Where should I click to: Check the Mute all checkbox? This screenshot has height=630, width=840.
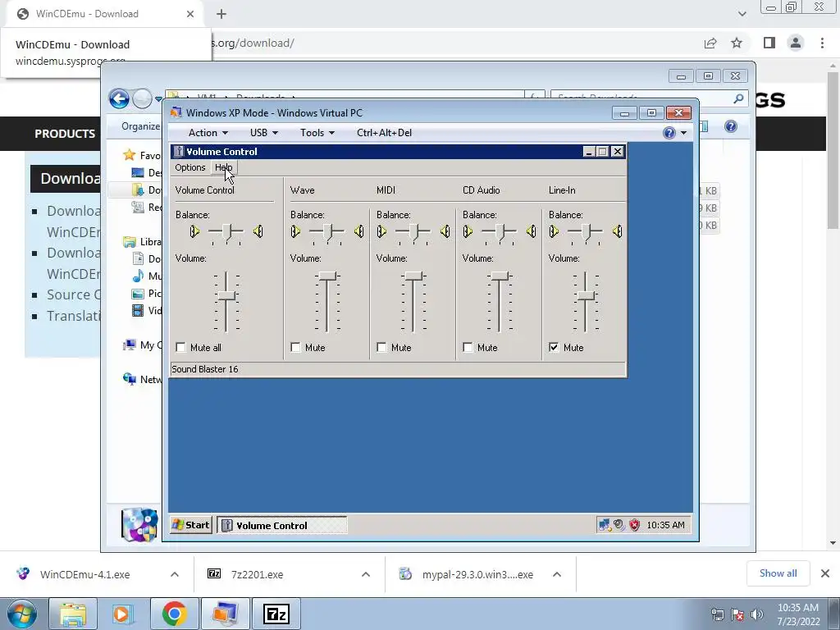180,348
